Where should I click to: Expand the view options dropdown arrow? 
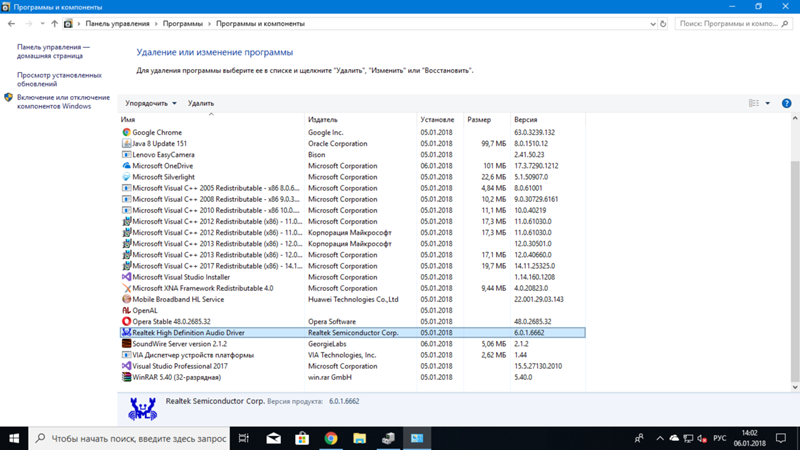coord(767,103)
